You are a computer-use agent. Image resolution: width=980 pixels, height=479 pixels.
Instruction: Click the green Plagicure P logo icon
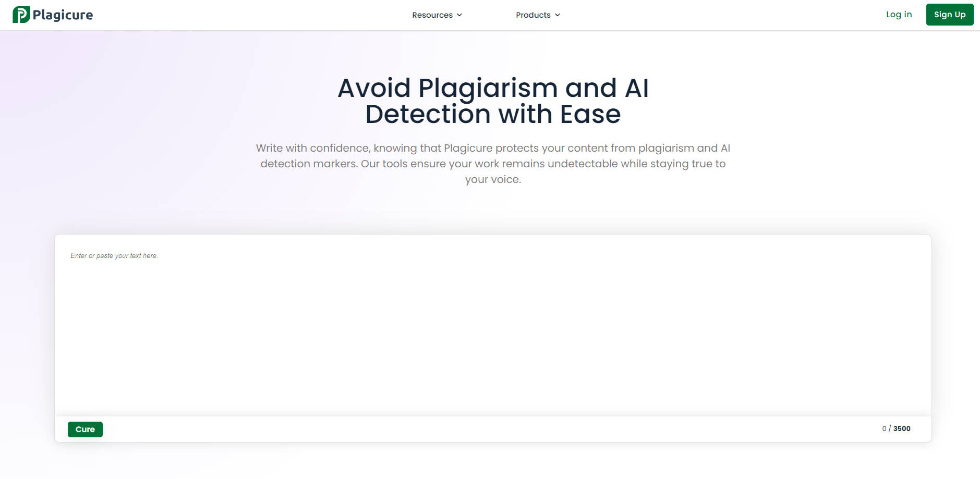click(x=21, y=15)
